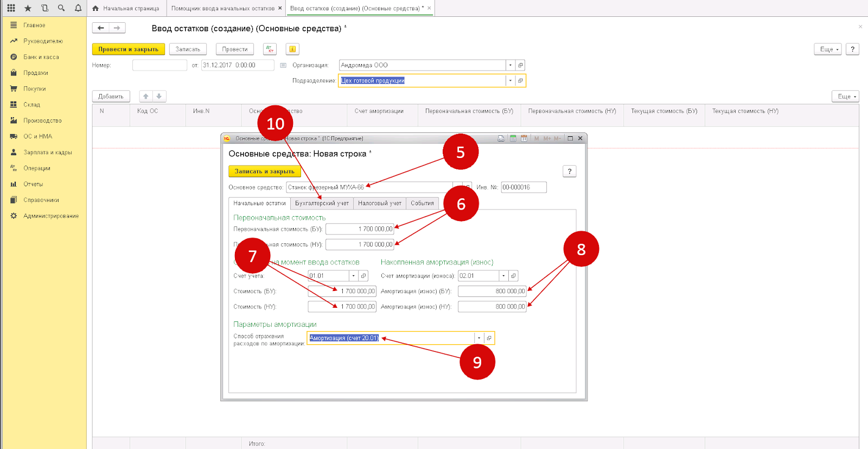
Task: Expand the Подразделение dropdown arrow
Action: pos(510,80)
